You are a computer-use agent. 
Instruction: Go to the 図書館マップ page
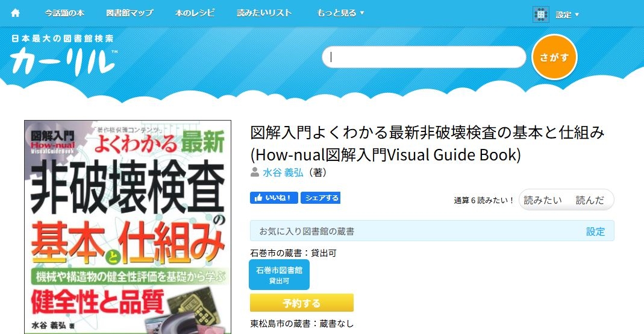(130, 13)
